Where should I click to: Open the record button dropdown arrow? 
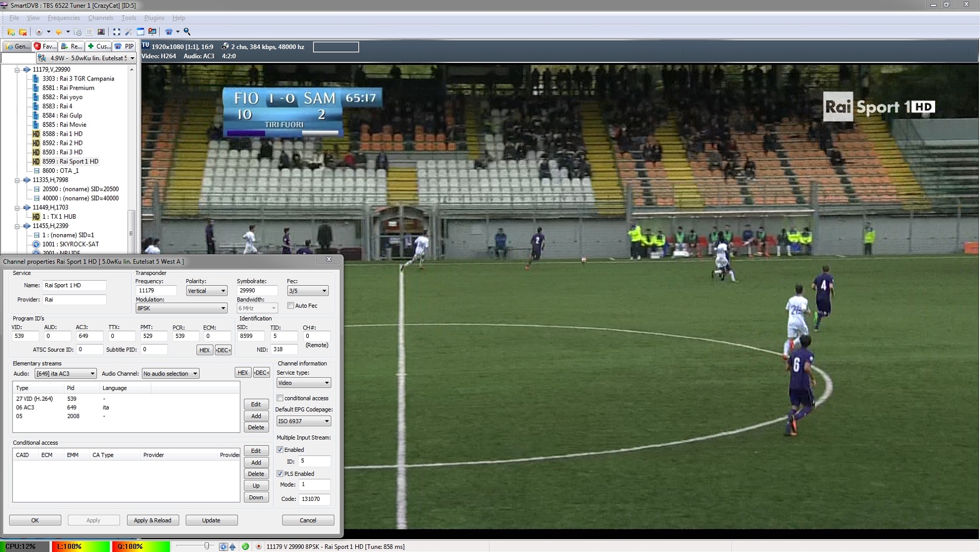point(48,32)
